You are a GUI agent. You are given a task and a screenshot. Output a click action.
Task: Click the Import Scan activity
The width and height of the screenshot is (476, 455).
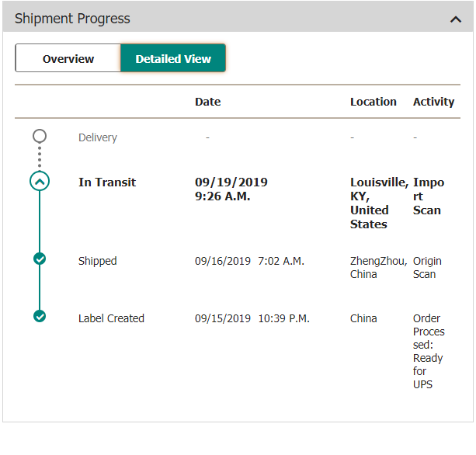(x=429, y=196)
